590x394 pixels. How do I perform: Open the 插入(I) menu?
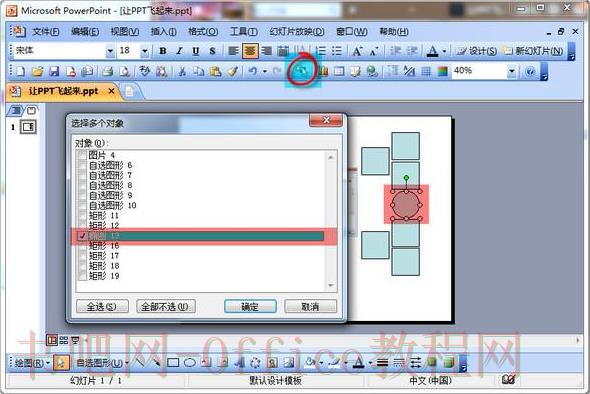pyautogui.click(x=164, y=32)
